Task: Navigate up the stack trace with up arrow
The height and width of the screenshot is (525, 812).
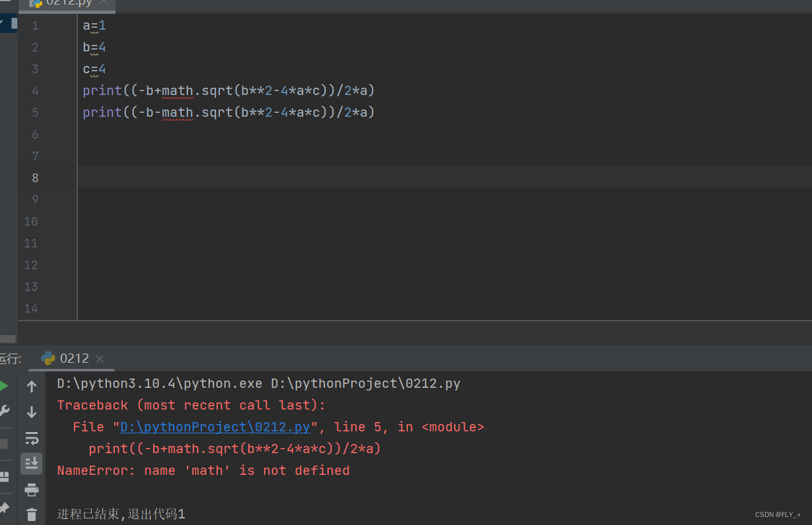Action: click(31, 387)
